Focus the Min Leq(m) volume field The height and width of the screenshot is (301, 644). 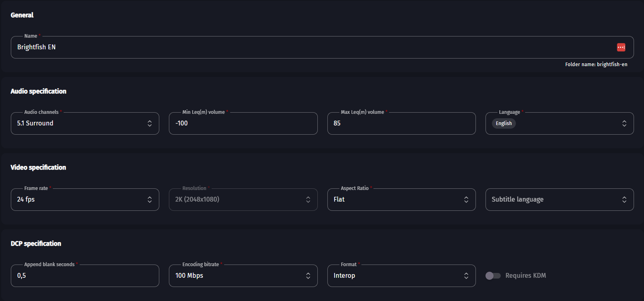click(x=243, y=123)
